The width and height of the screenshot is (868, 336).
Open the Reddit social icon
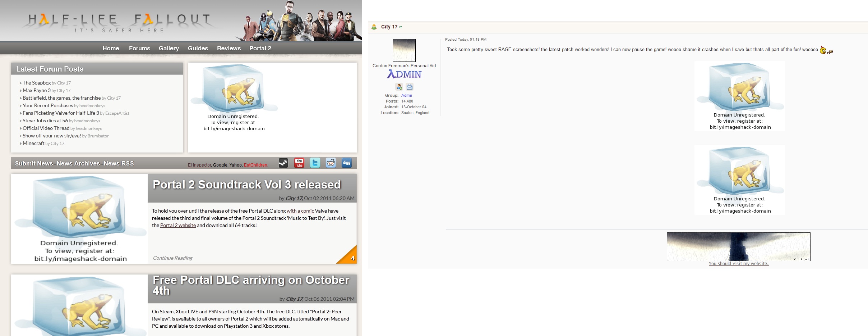point(331,163)
